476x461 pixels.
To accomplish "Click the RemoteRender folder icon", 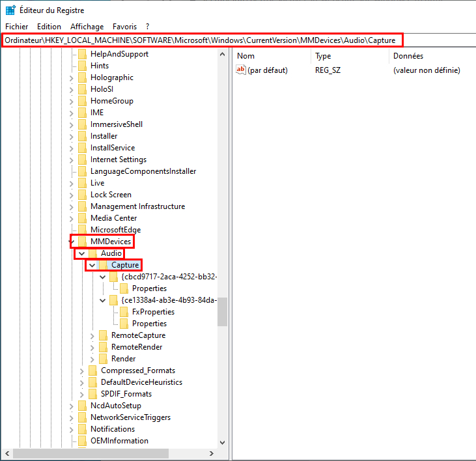I will click(104, 347).
